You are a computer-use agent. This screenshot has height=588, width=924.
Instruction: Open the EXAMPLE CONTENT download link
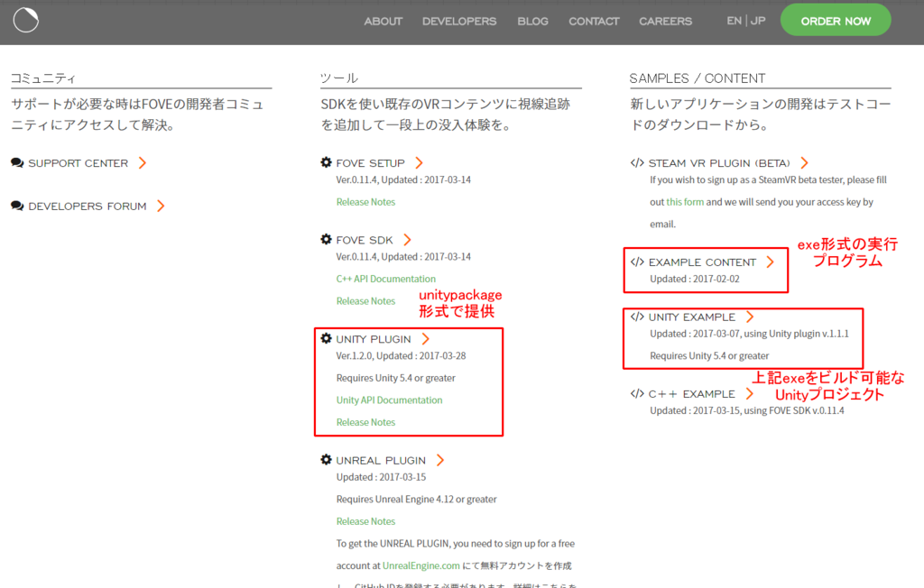(702, 262)
